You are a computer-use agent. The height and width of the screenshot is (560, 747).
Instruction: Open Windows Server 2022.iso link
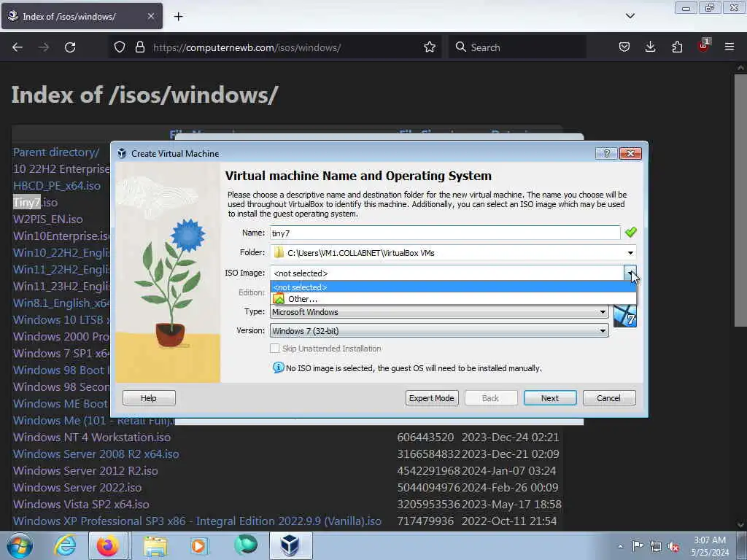77,488
